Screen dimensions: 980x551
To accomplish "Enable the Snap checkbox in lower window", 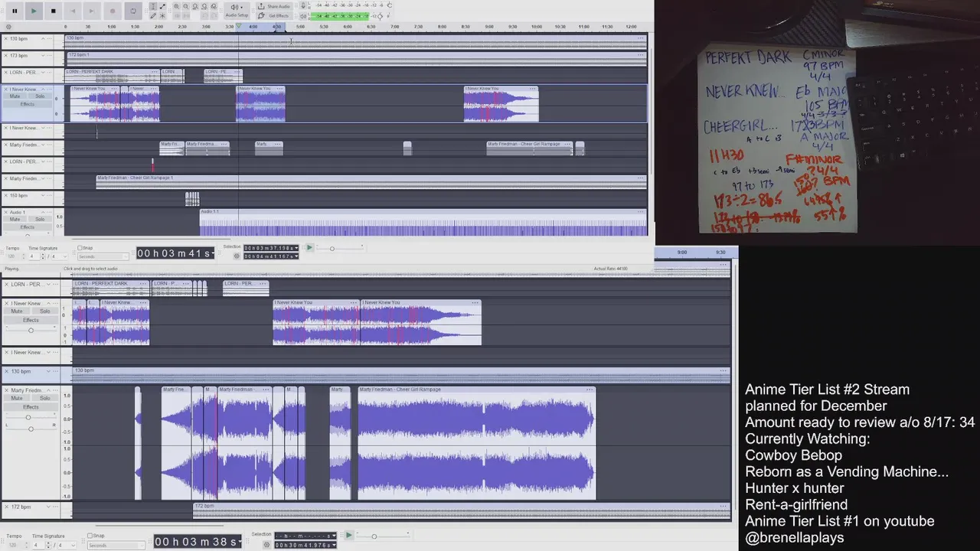I will [x=90, y=536].
